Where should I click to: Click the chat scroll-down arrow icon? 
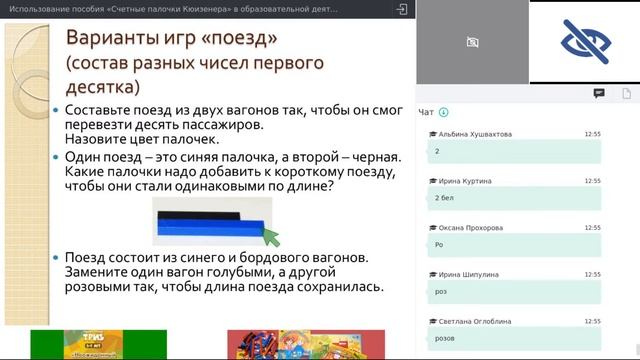pyautogui.click(x=444, y=112)
